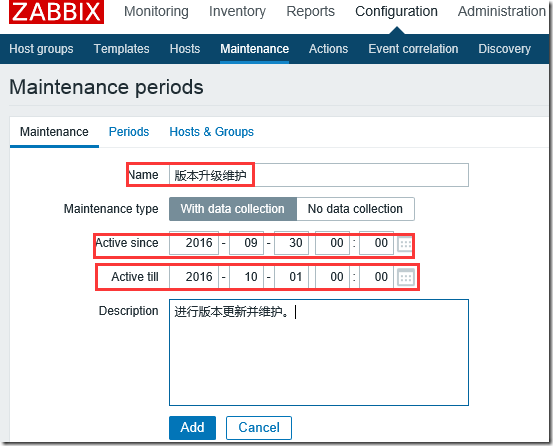Click the Description label

pyautogui.click(x=128, y=311)
